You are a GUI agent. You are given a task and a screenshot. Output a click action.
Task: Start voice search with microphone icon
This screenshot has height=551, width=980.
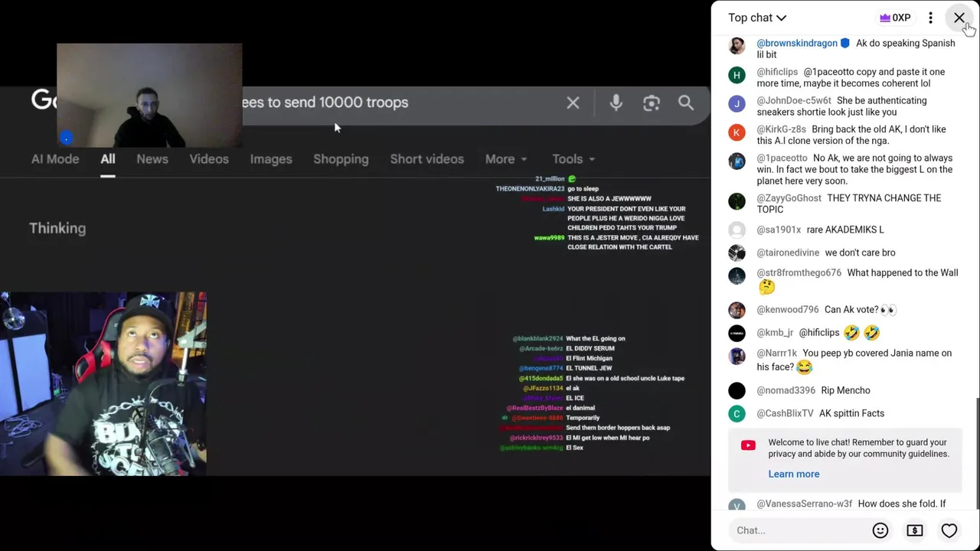coord(616,103)
